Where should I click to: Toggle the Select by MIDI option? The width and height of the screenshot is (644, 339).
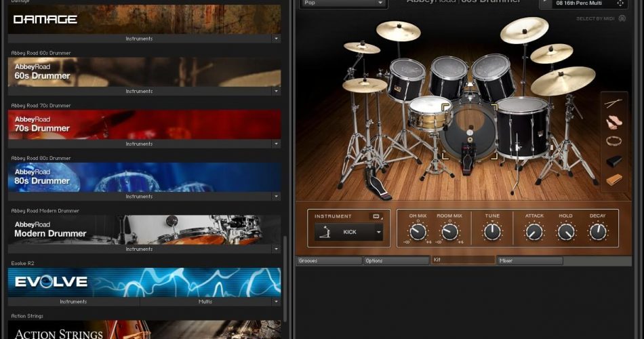601,18
